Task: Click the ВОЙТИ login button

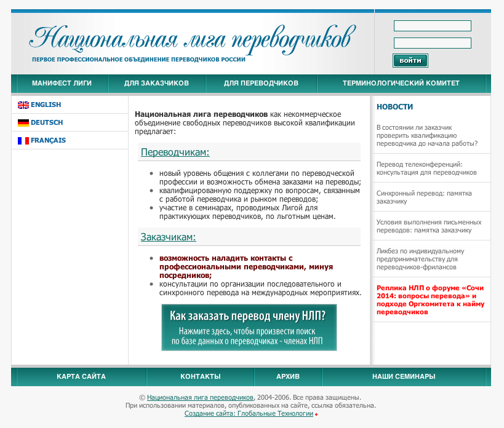Action: (410, 60)
